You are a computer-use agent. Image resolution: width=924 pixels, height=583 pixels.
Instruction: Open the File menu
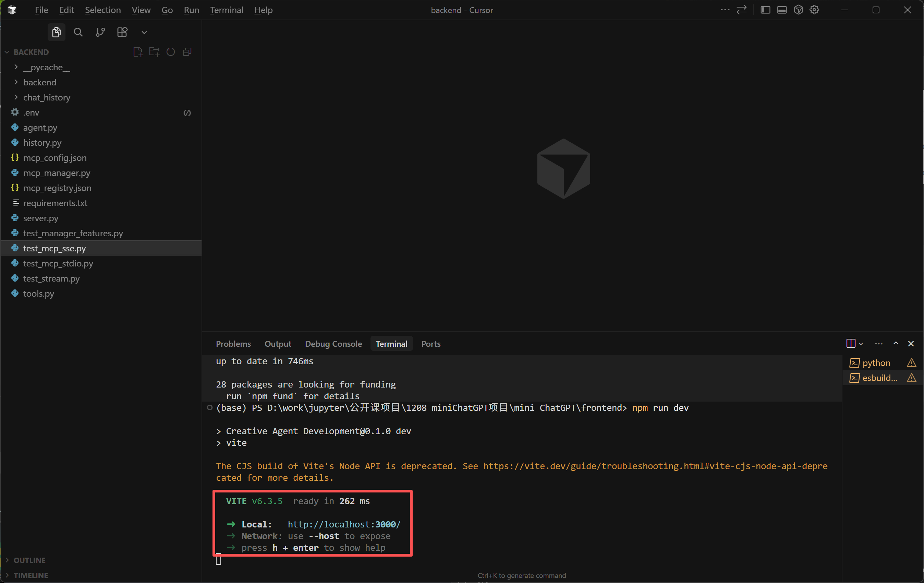pos(41,10)
